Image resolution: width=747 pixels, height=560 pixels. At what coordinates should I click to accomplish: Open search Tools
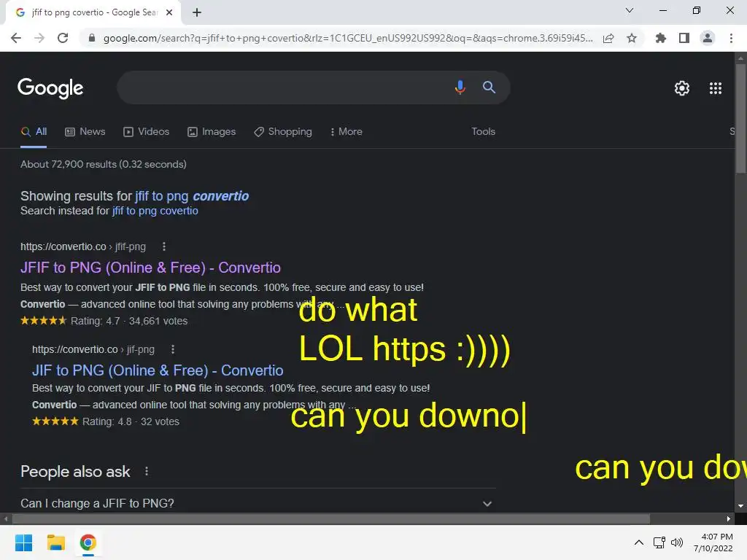[x=483, y=131]
